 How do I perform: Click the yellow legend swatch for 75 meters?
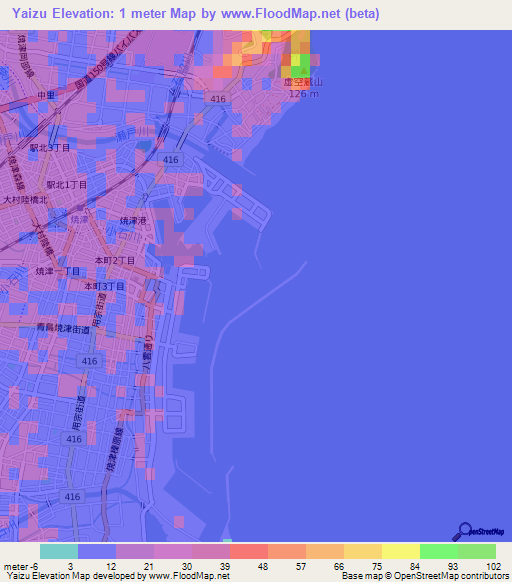tap(401, 552)
